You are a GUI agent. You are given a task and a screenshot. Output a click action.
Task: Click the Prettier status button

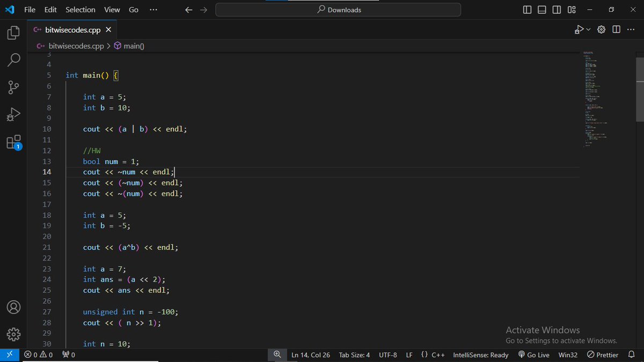pyautogui.click(x=603, y=354)
